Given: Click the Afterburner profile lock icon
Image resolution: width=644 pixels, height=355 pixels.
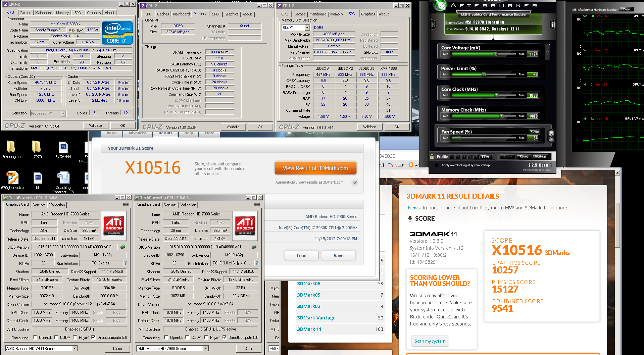Looking at the screenshot, I should pyautogui.click(x=432, y=156).
